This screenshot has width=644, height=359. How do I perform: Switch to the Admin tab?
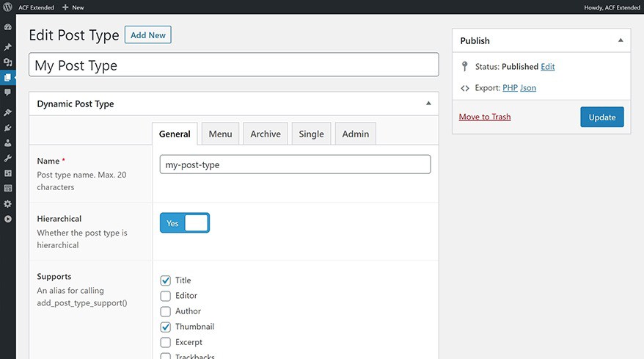click(x=356, y=134)
